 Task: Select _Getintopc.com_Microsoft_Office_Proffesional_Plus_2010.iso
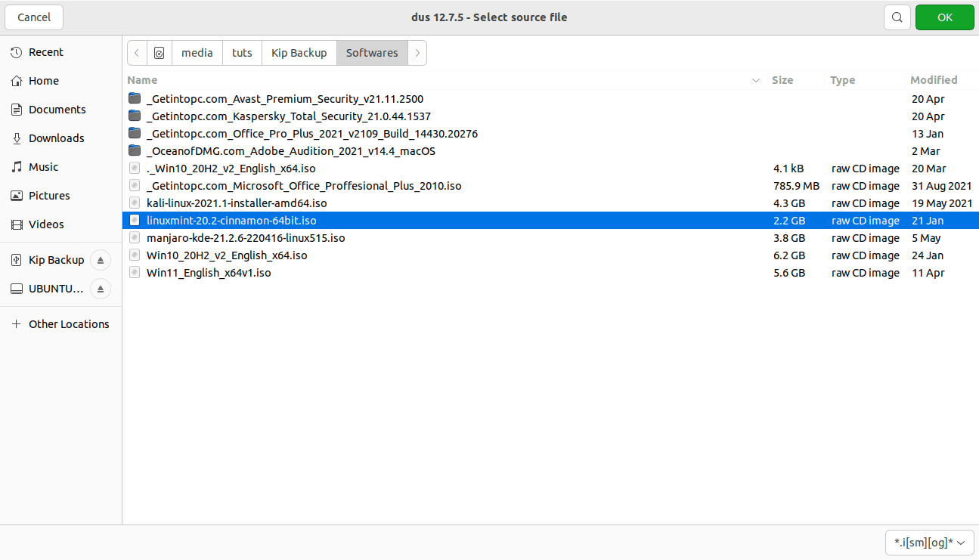550,185
